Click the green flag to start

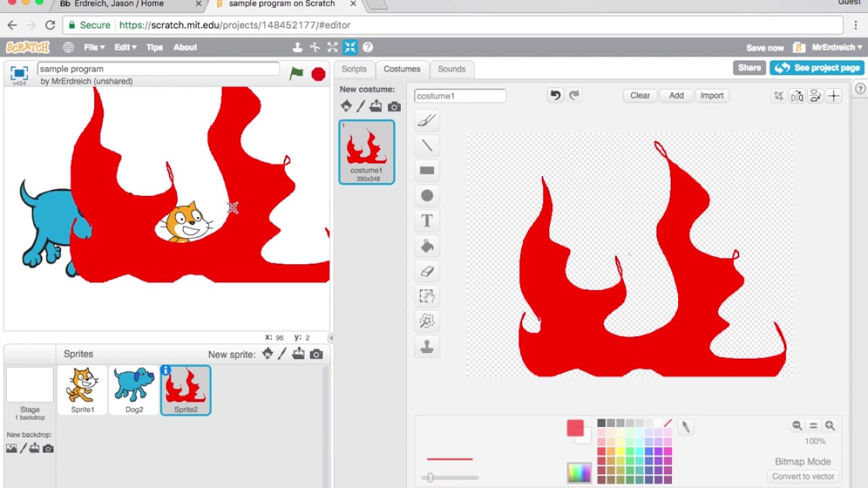[x=296, y=73]
